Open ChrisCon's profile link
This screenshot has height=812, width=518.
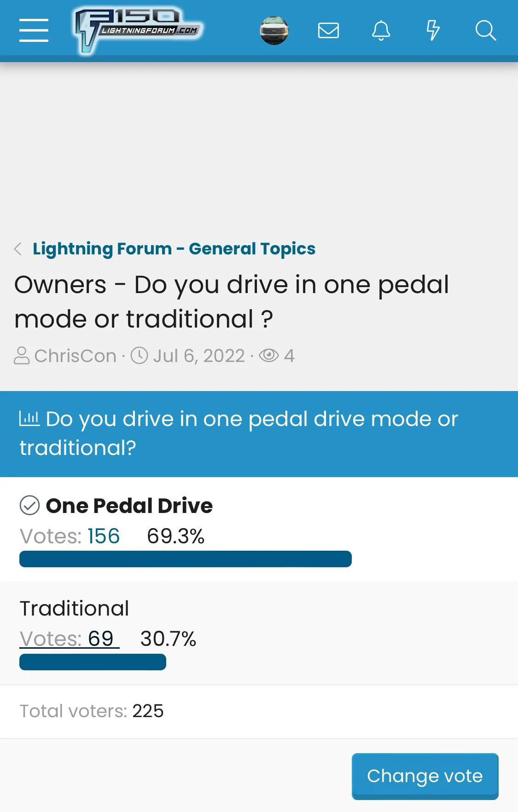point(75,356)
